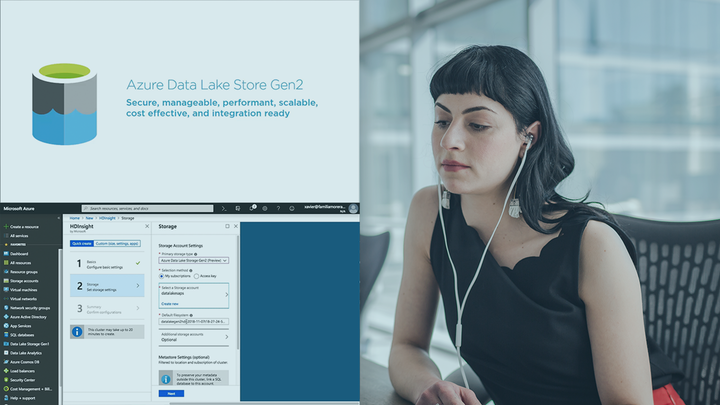Open All services in Azure sidebar
This screenshot has height=405, width=720.
click(x=16, y=236)
